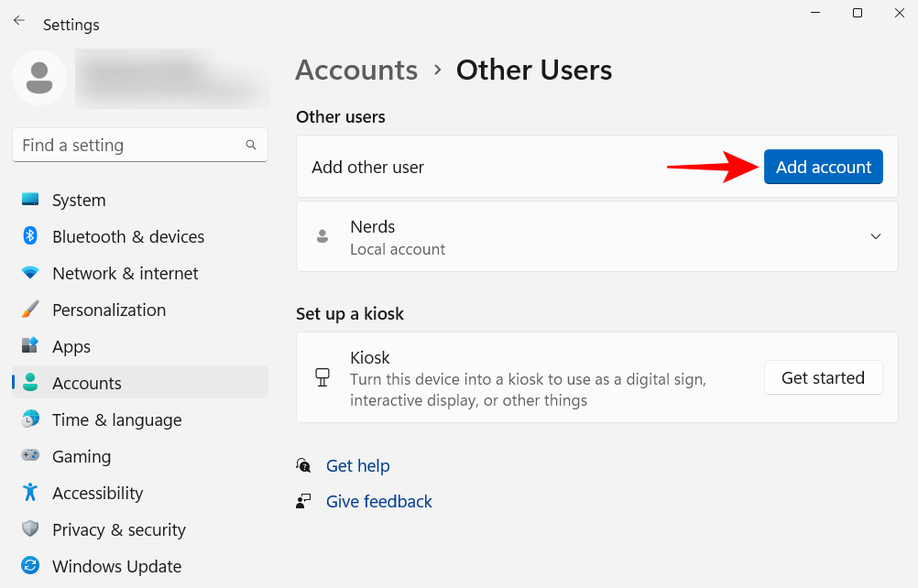Focus the Find a setting search box
Screen dimensions: 918x588
[128, 145]
